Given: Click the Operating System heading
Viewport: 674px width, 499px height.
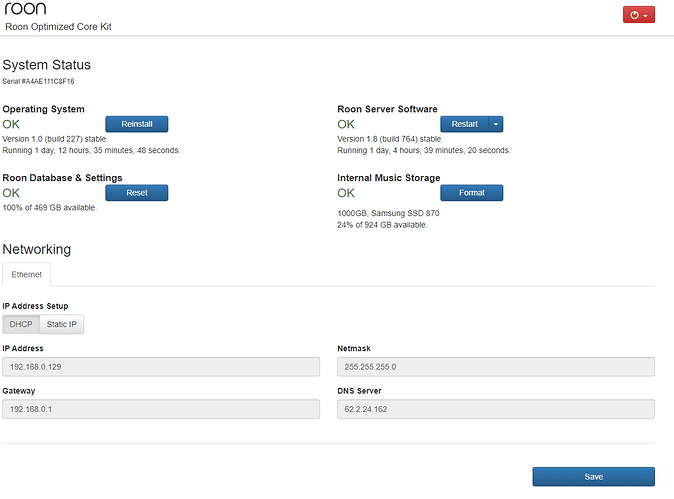Looking at the screenshot, I should (43, 109).
